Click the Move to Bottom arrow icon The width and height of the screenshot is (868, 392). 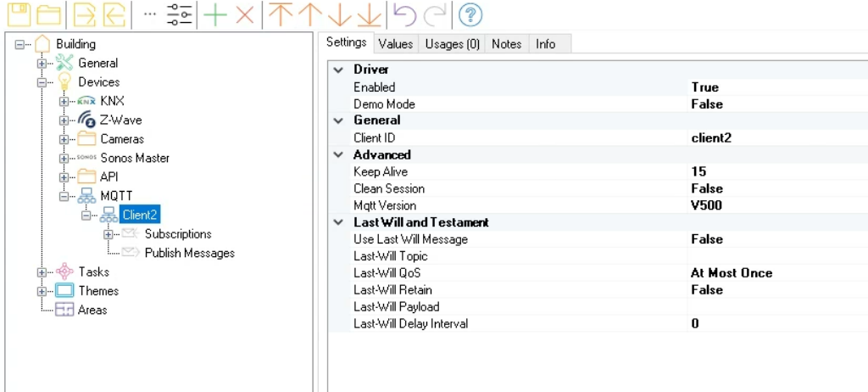(369, 14)
